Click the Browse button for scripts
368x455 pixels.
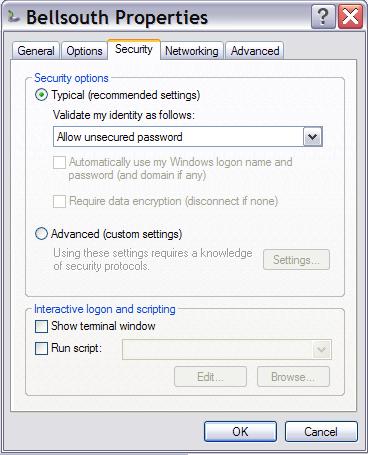pyautogui.click(x=293, y=377)
